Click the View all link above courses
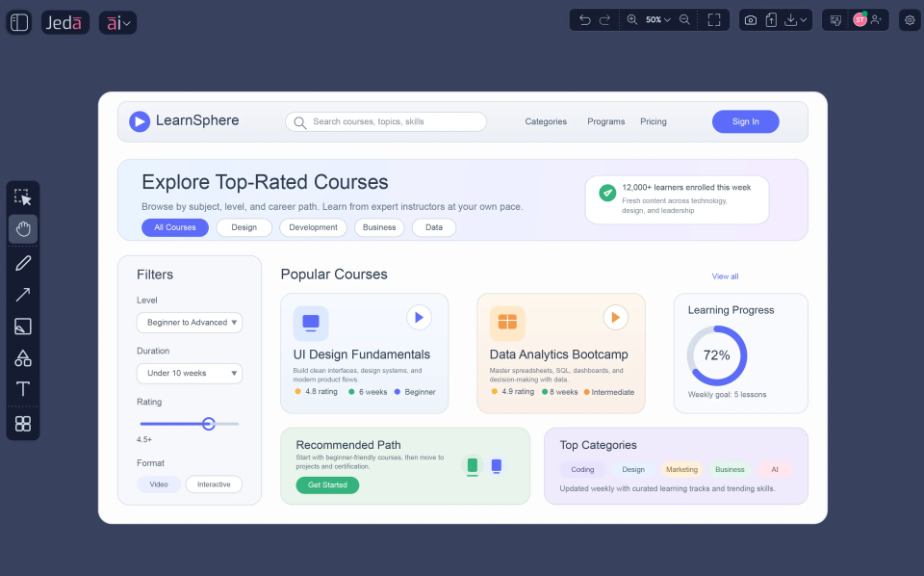 [x=725, y=275]
